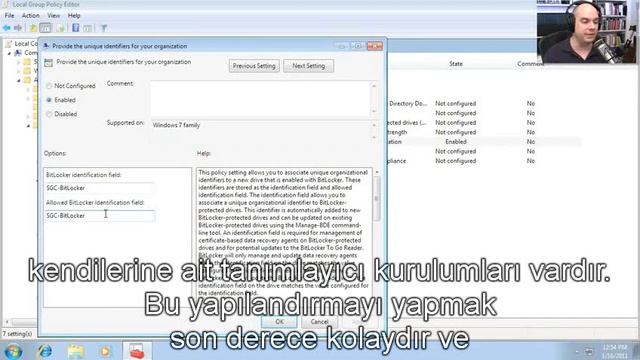Click the Comment box scroll up arrow
Viewport: 640px width, 360px height.
click(374, 86)
